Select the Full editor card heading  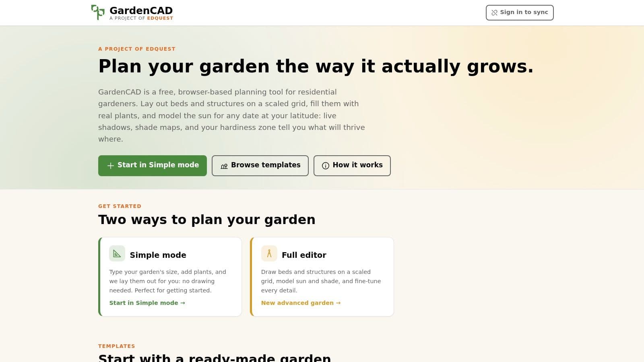tap(304, 255)
